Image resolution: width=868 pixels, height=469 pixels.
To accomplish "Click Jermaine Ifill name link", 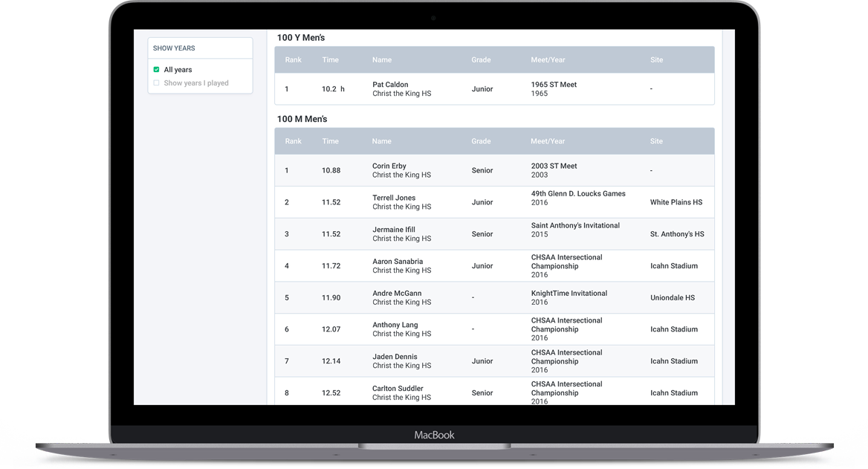I will (x=394, y=230).
